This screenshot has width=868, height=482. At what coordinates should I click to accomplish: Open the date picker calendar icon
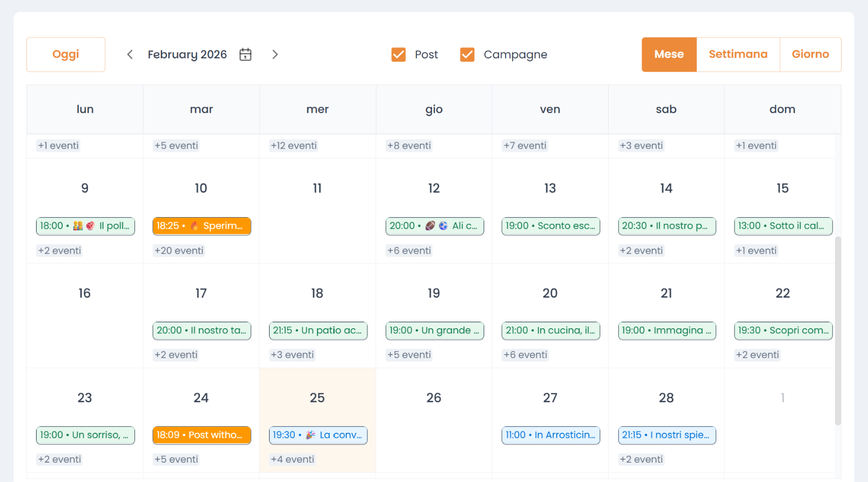tap(245, 54)
